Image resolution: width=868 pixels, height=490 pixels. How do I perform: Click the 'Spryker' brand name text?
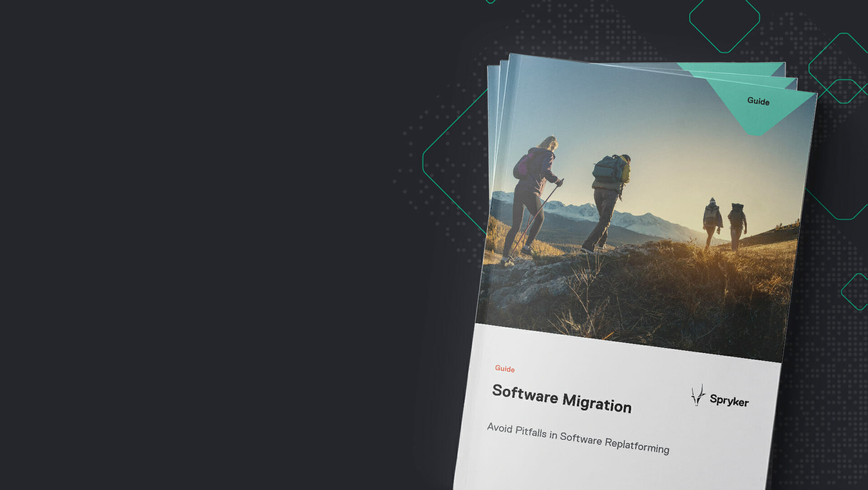[729, 400]
